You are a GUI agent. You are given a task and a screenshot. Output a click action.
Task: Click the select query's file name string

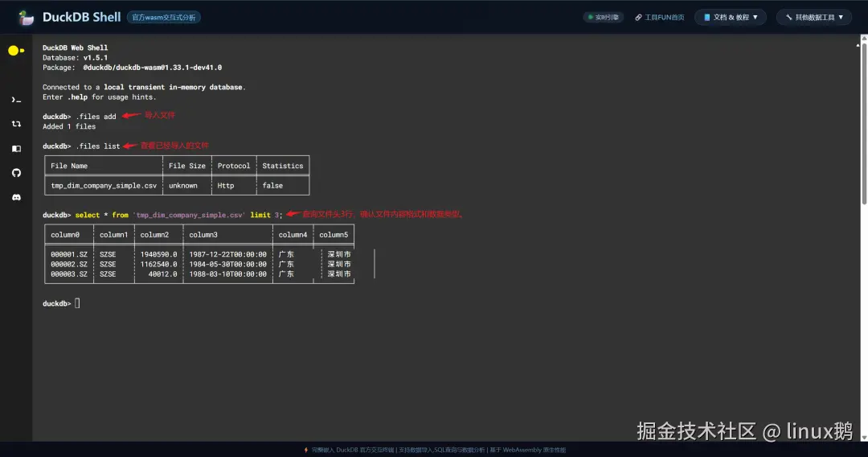point(190,215)
